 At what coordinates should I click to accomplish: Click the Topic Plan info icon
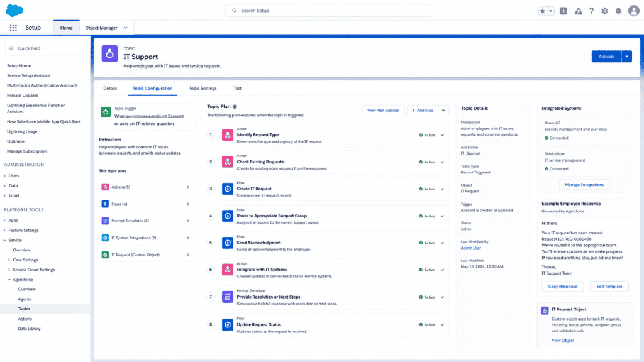coord(235,107)
